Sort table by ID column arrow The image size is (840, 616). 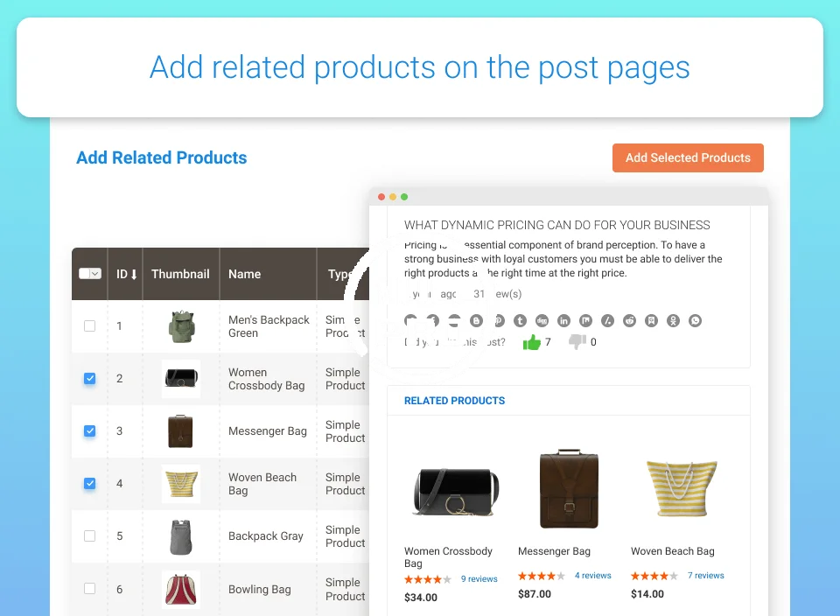coord(134,275)
